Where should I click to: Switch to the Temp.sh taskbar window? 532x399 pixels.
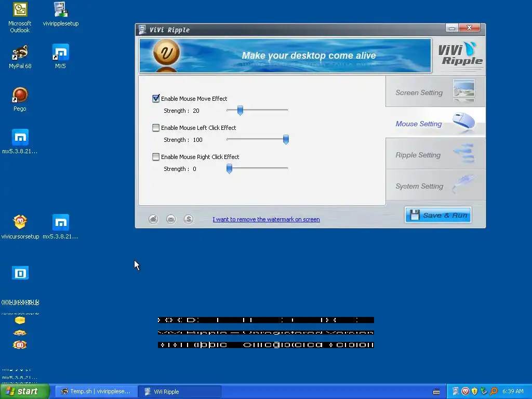(96, 392)
